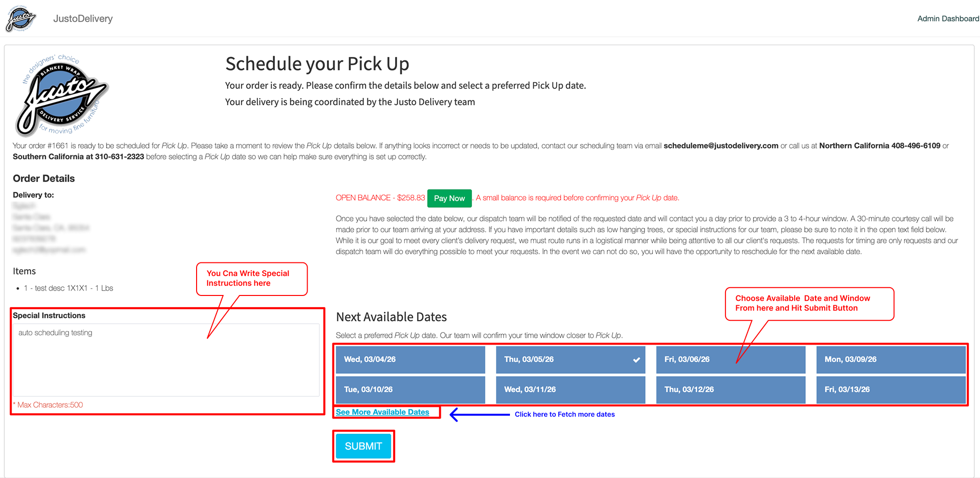This screenshot has width=980, height=478.
Task: Pick the Tue, 03/10/26 date
Action: 410,389
